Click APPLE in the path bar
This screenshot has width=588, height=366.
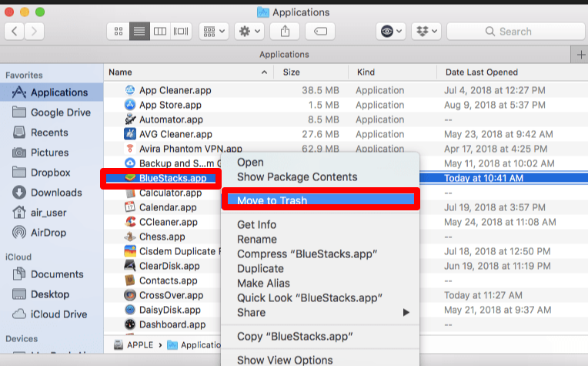[134, 344]
